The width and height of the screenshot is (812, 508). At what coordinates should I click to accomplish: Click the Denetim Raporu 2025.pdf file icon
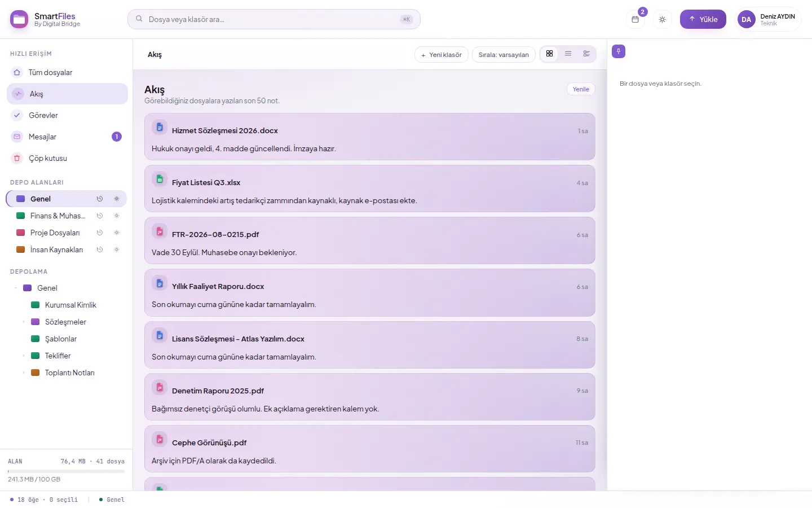coord(160,387)
